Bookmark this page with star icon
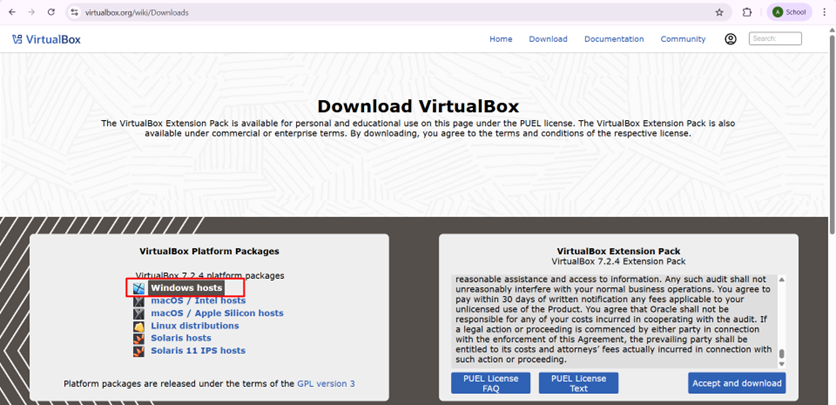The image size is (836, 405). 719,12
